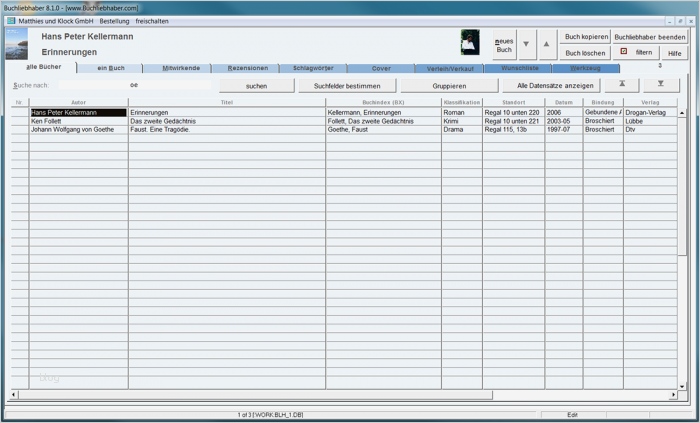Open the Matthies und Klock GmbH menu
The image size is (700, 423).
pos(56,21)
